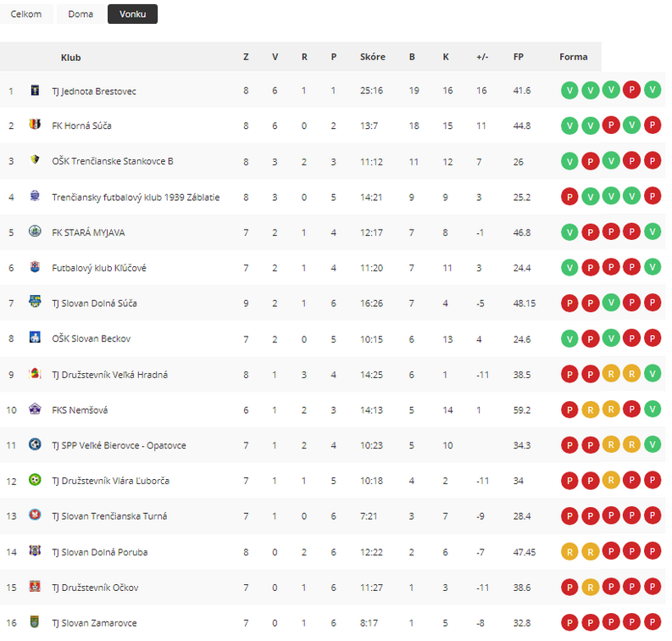This screenshot has height=641, width=672.
Task: Click the FK Horná Súča club crest
Action: [x=35, y=125]
